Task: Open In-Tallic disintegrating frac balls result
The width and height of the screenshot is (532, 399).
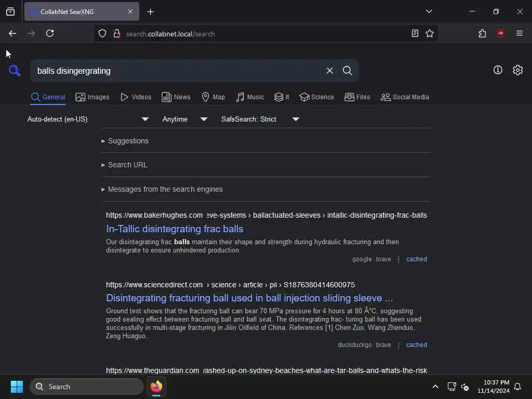Action: click(x=175, y=229)
